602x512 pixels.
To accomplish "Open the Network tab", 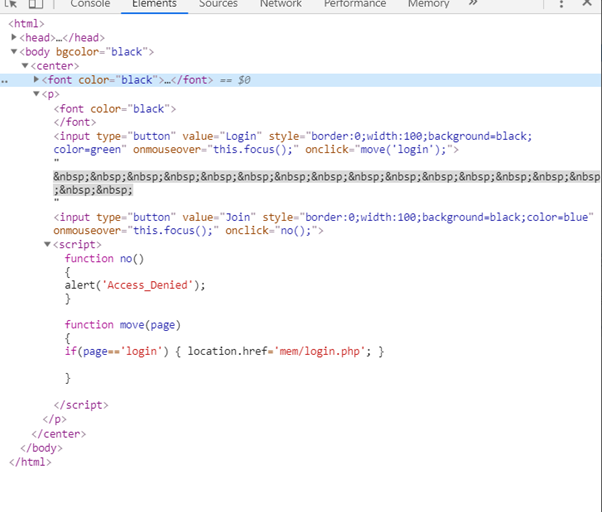I will pos(281,4).
